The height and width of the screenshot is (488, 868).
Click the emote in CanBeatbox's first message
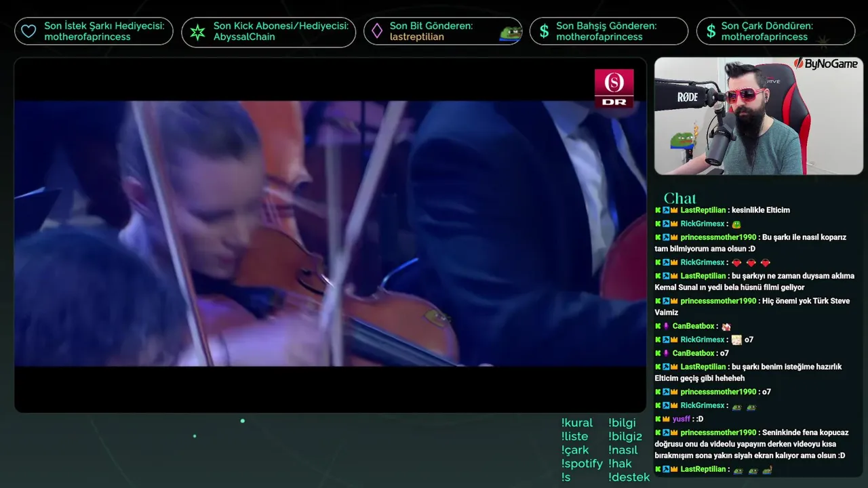pyautogui.click(x=726, y=327)
